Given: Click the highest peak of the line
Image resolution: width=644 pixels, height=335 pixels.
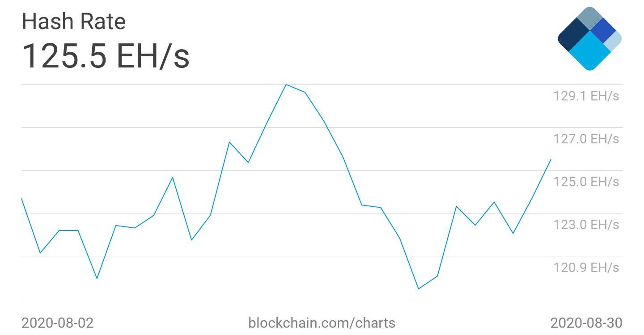Looking at the screenshot, I should (x=286, y=85).
